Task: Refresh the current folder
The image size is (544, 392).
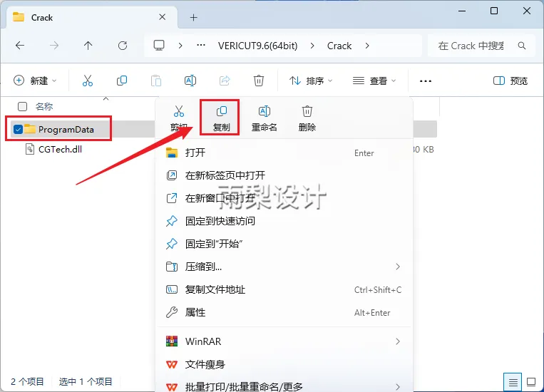Action: tap(123, 46)
